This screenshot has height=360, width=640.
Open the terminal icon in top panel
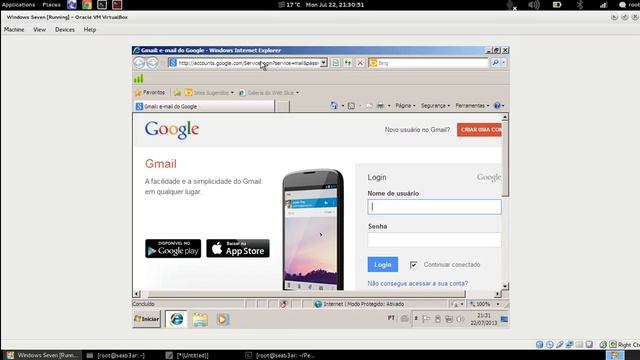point(102,5)
